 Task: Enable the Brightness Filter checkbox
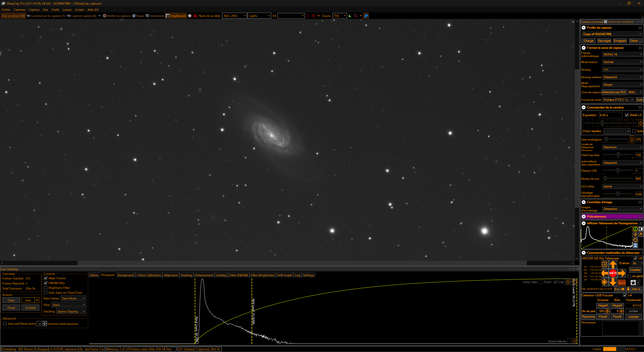click(45, 288)
